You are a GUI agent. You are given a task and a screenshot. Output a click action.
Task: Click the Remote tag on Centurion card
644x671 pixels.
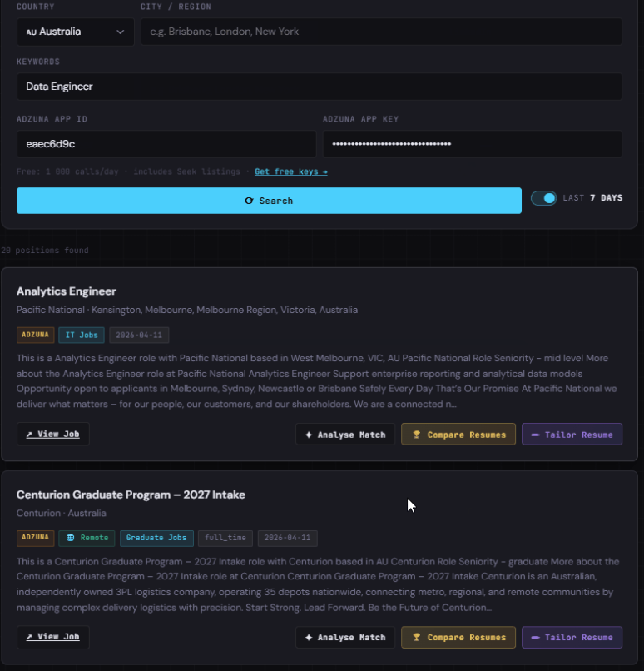87,538
